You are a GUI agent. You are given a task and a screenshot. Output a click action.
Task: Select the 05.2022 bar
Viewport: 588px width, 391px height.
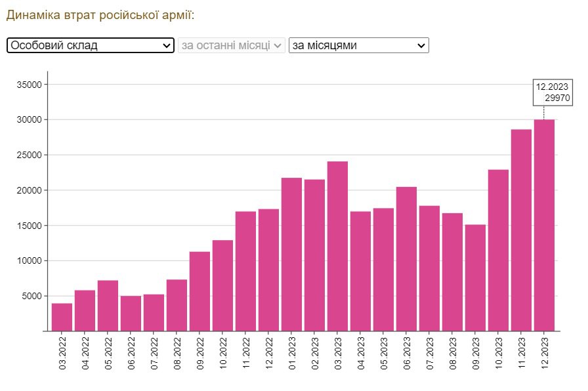tap(108, 306)
